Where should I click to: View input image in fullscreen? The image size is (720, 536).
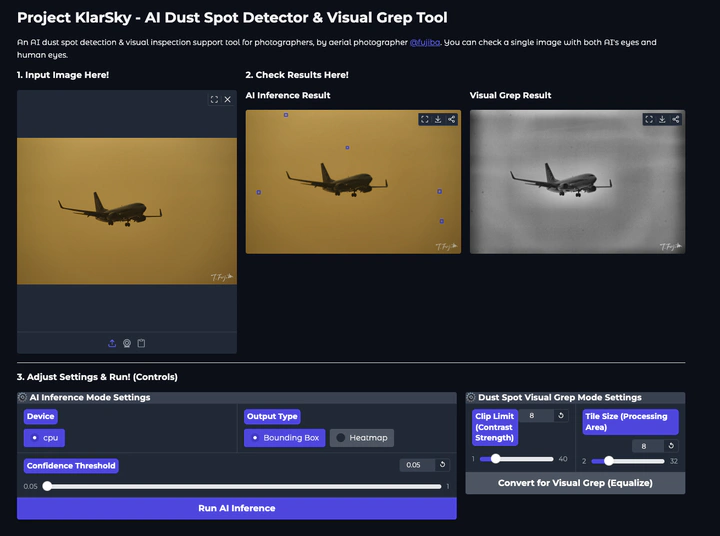click(214, 100)
